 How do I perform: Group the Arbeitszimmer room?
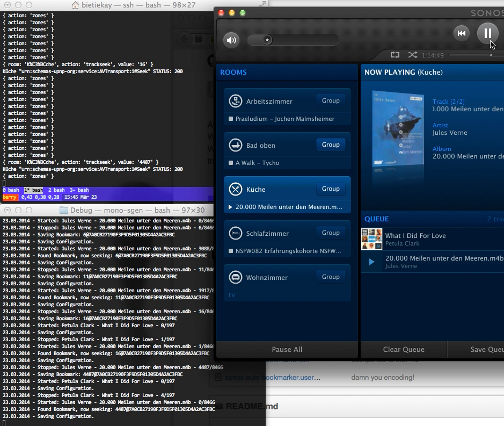click(x=331, y=100)
